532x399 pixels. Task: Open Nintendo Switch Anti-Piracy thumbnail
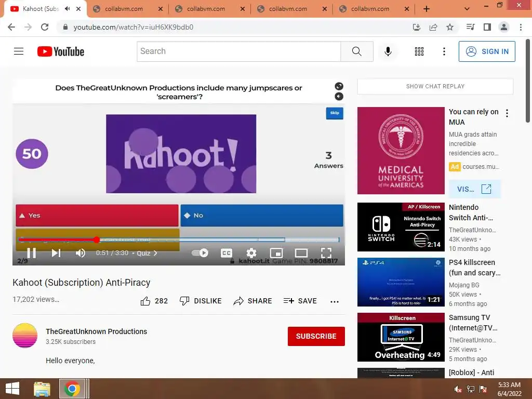pyautogui.click(x=401, y=227)
